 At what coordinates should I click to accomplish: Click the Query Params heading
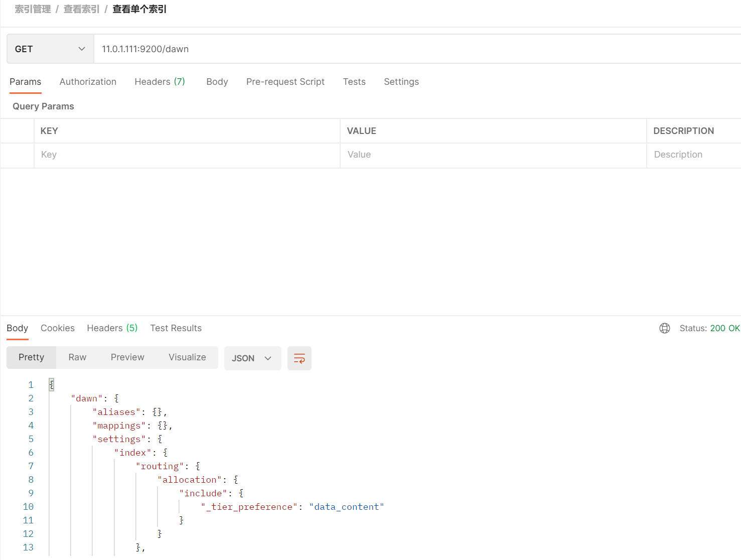pos(43,106)
